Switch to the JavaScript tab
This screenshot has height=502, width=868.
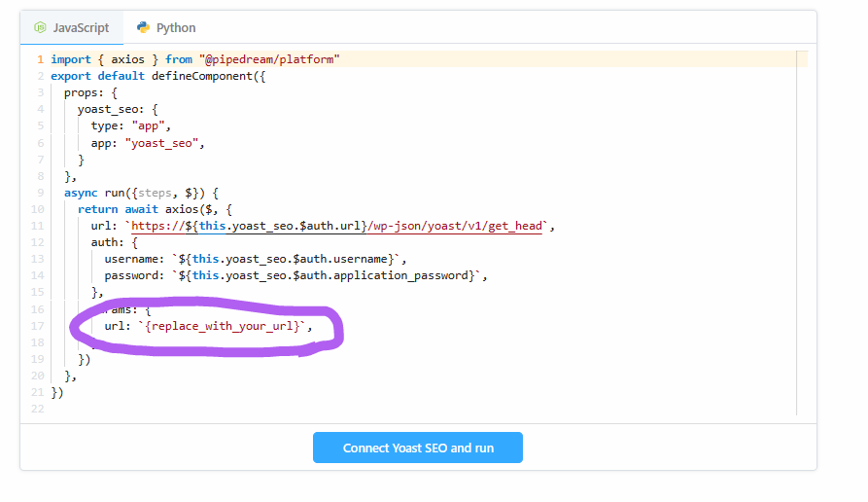pos(72,27)
